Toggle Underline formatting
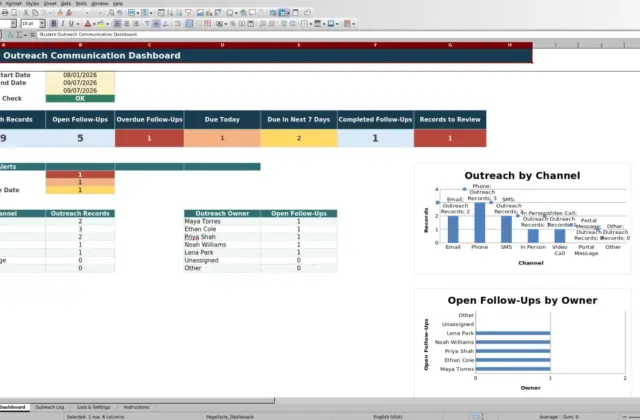The height and width of the screenshot is (420, 640). tap(71, 24)
